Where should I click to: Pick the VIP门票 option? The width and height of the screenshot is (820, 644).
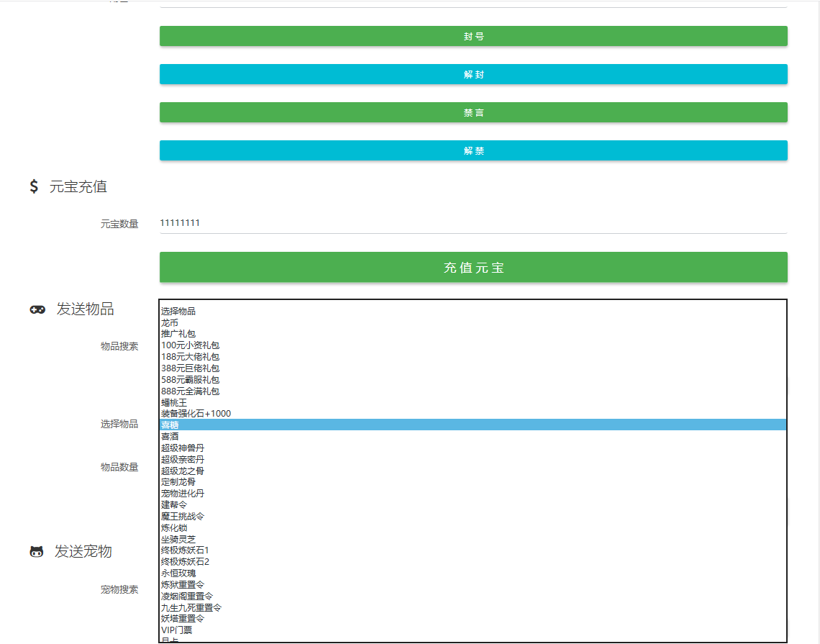177,630
